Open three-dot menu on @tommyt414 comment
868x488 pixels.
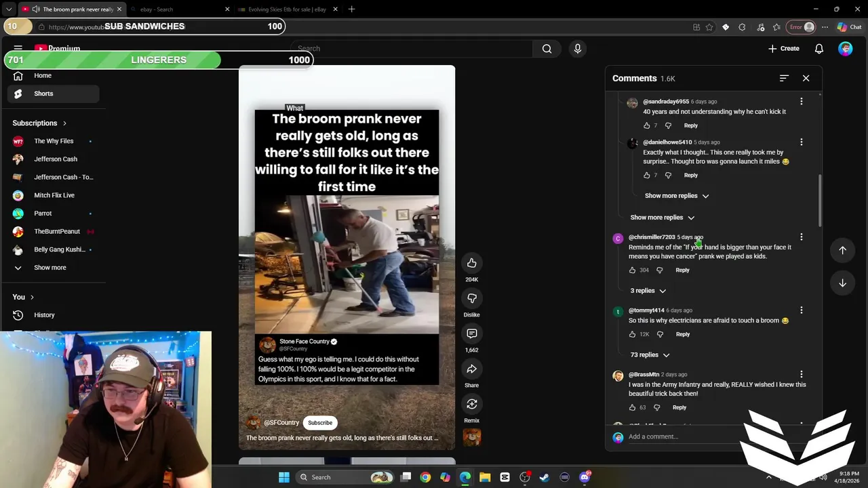point(802,310)
